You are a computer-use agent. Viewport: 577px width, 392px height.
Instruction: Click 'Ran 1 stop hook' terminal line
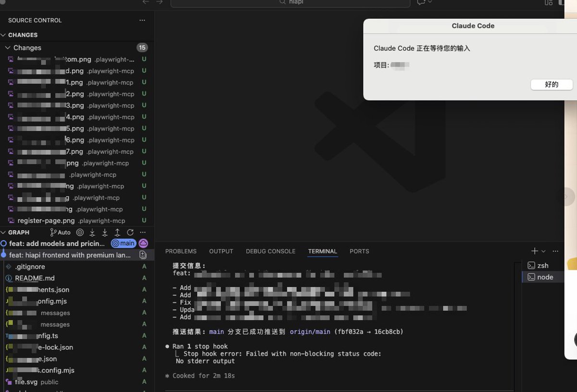point(200,346)
